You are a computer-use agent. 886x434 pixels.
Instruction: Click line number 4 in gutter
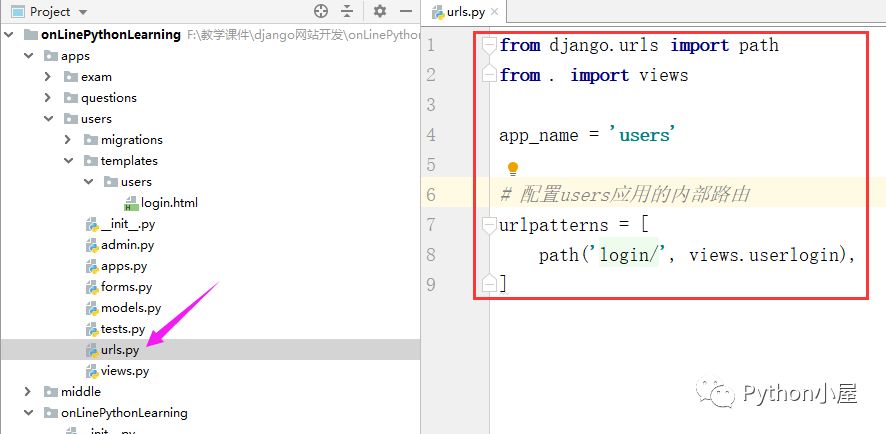click(432, 135)
